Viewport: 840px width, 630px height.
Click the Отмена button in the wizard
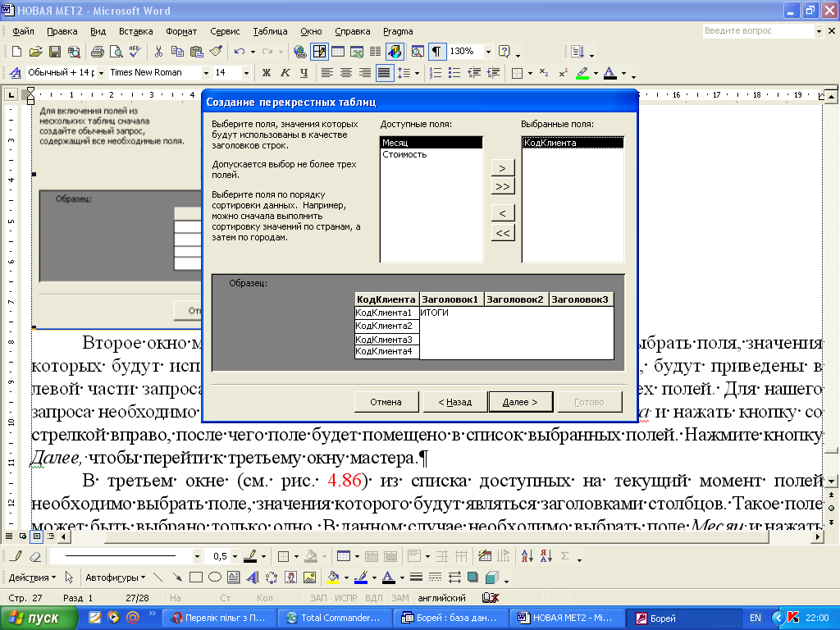[x=386, y=402]
